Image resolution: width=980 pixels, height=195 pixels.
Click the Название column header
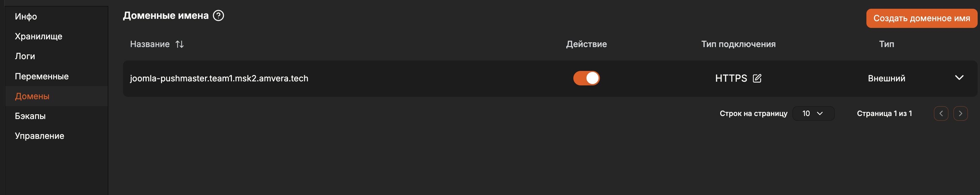click(x=150, y=44)
